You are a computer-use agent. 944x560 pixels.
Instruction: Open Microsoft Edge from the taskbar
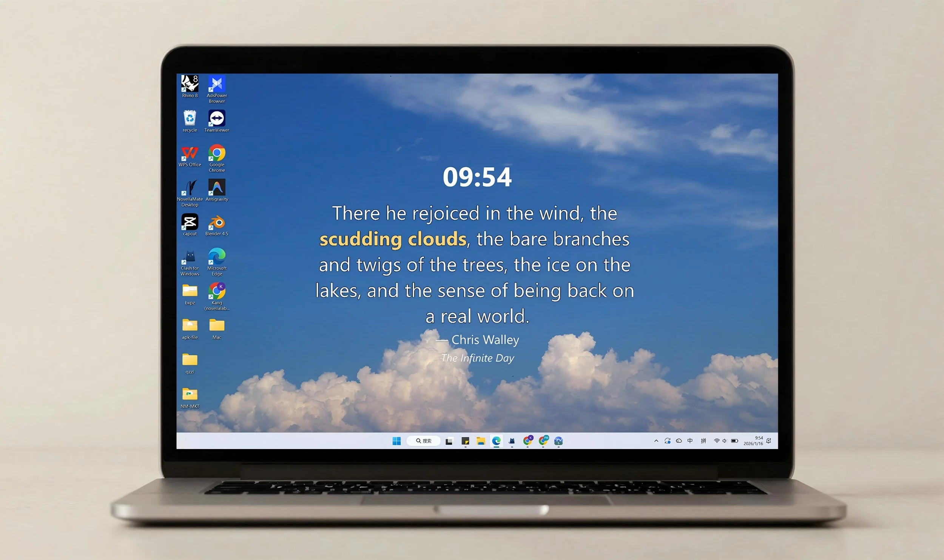click(495, 440)
